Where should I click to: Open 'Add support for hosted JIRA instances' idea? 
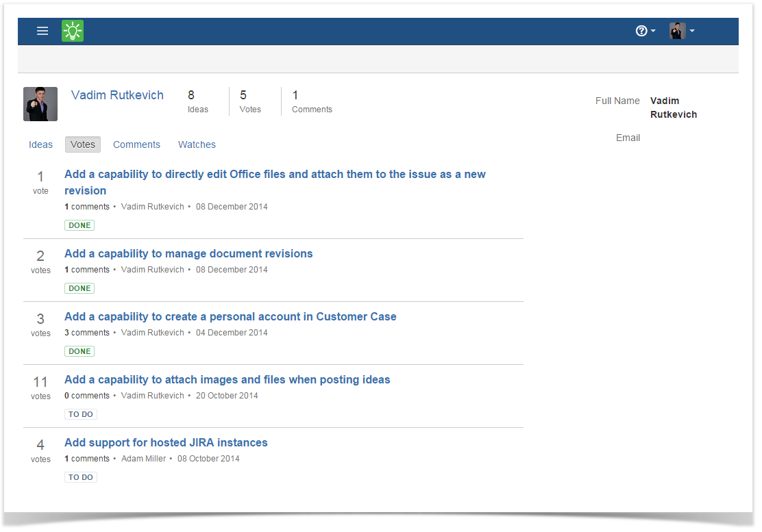coord(167,443)
